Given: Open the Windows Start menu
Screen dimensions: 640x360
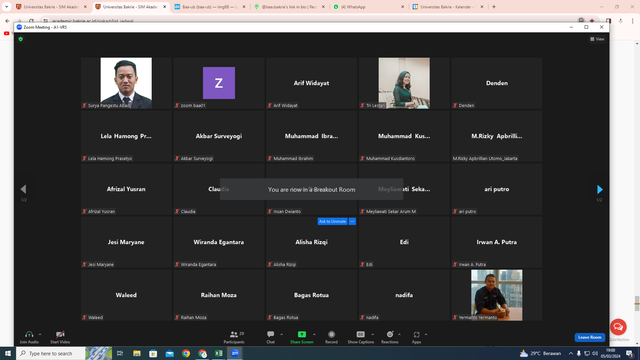Looking at the screenshot, I should click(8, 353).
